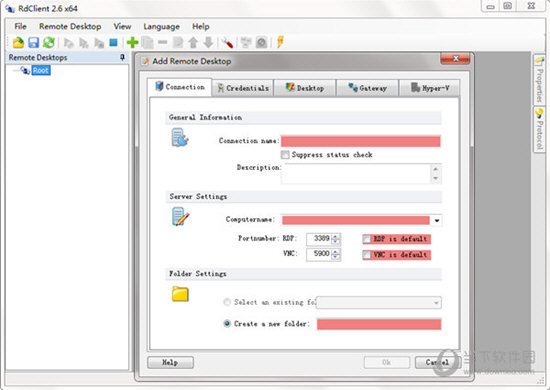Open the File menu
The image size is (550, 390).
20,26
